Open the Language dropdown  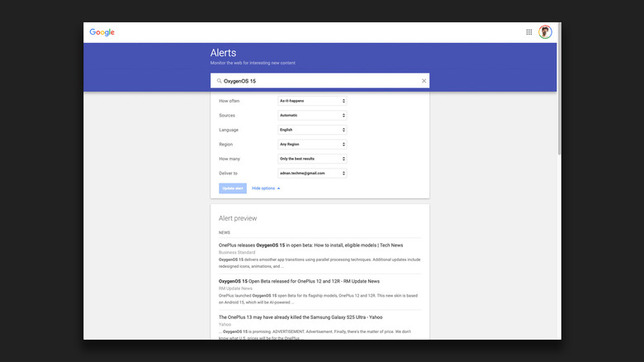(x=312, y=130)
